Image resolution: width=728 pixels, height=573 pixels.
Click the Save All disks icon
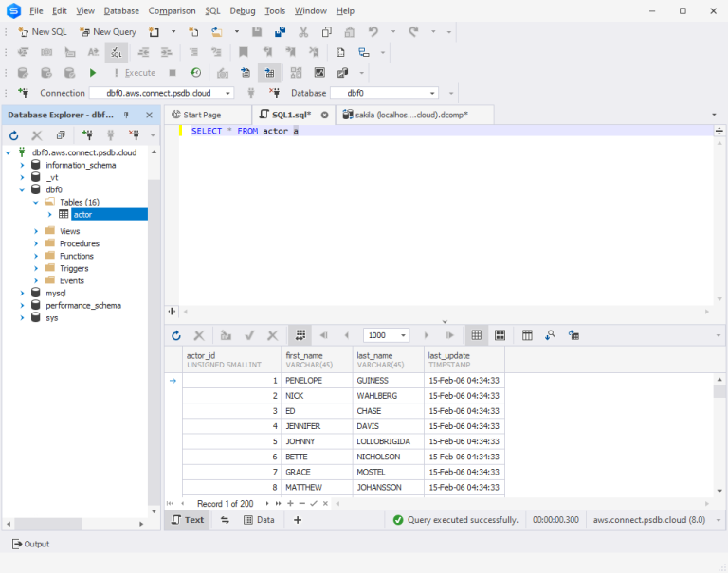coord(280,32)
